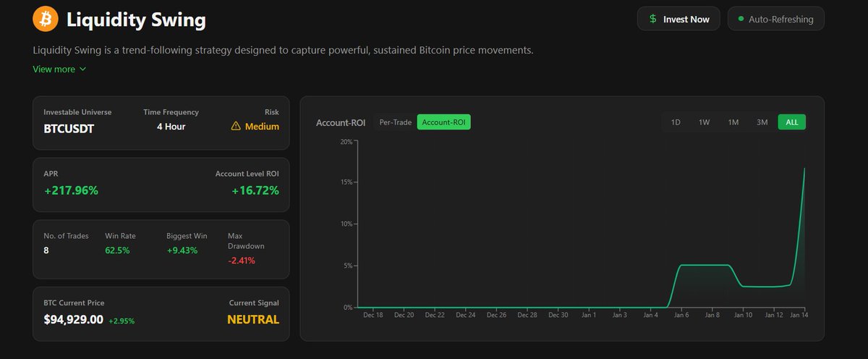Select the 1W time range

(x=704, y=122)
